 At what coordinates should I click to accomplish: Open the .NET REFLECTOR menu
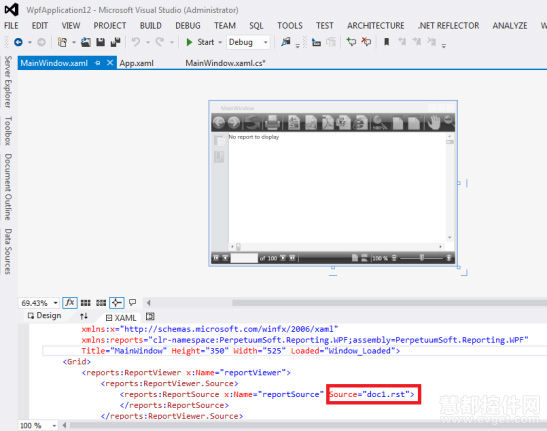tap(449, 26)
